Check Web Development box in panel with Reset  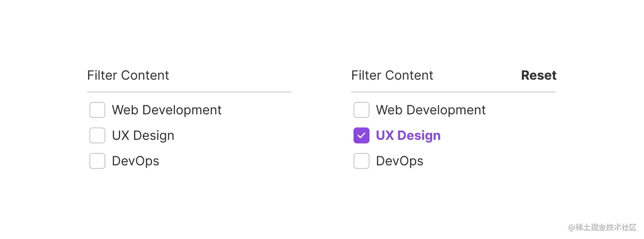(x=361, y=110)
